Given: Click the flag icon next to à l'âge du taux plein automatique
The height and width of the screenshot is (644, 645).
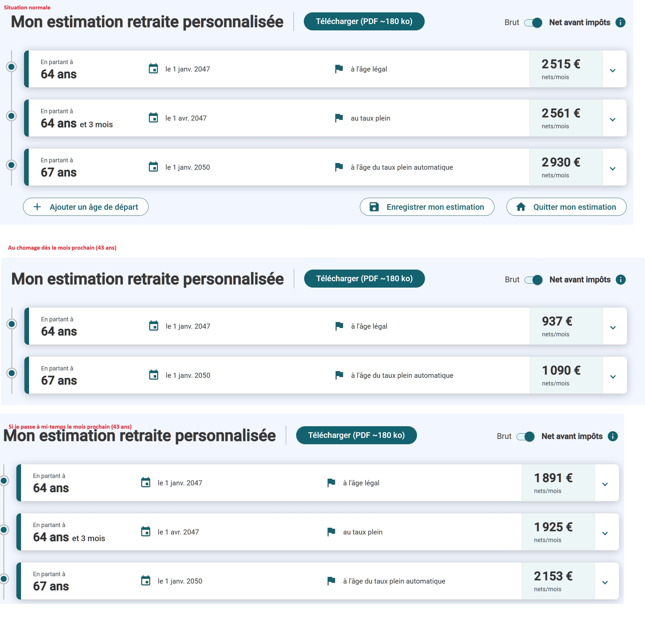Looking at the screenshot, I should [338, 167].
